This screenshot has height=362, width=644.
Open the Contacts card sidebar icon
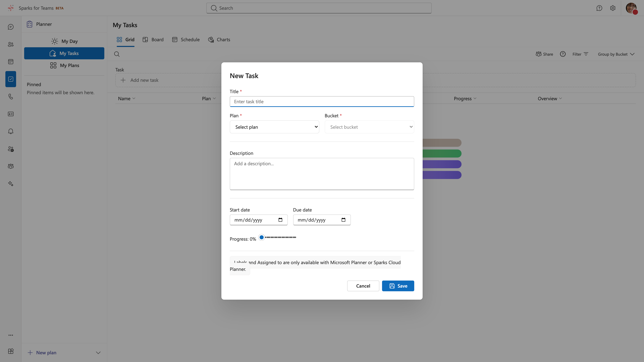tap(11, 114)
